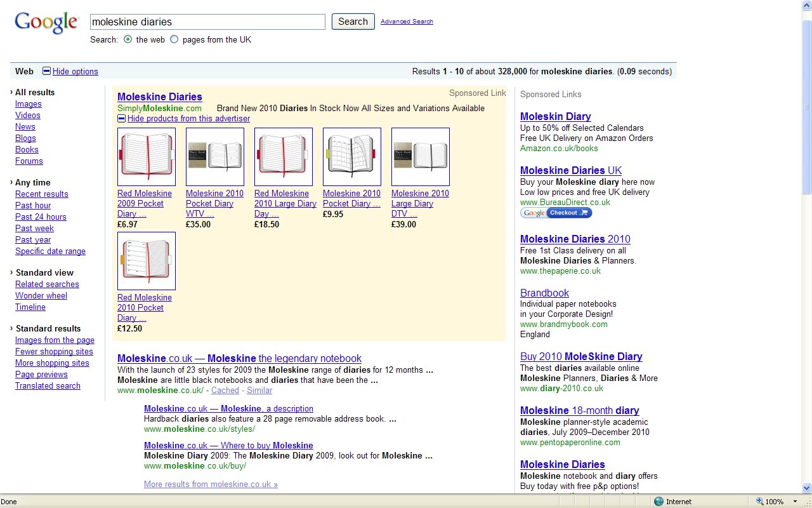Open £12.50 Red Moleskine 2010 Pocket thumbnail
Viewport: 812px width, 508px height.
click(x=147, y=261)
